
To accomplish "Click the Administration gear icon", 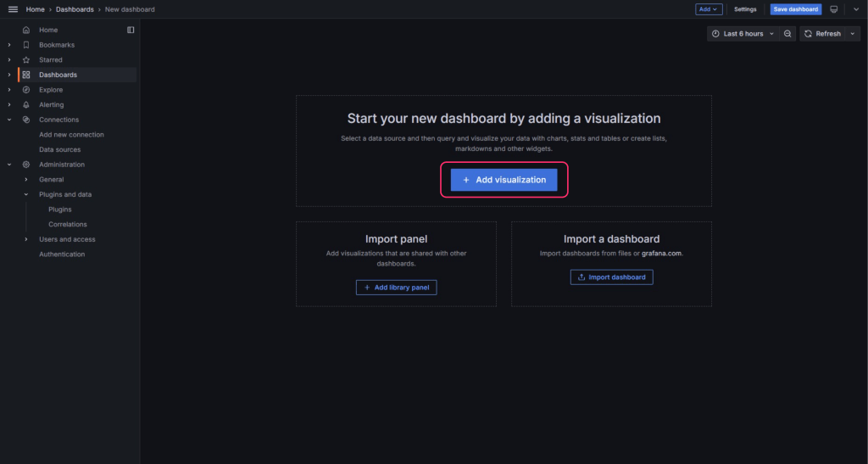I will [x=26, y=165].
